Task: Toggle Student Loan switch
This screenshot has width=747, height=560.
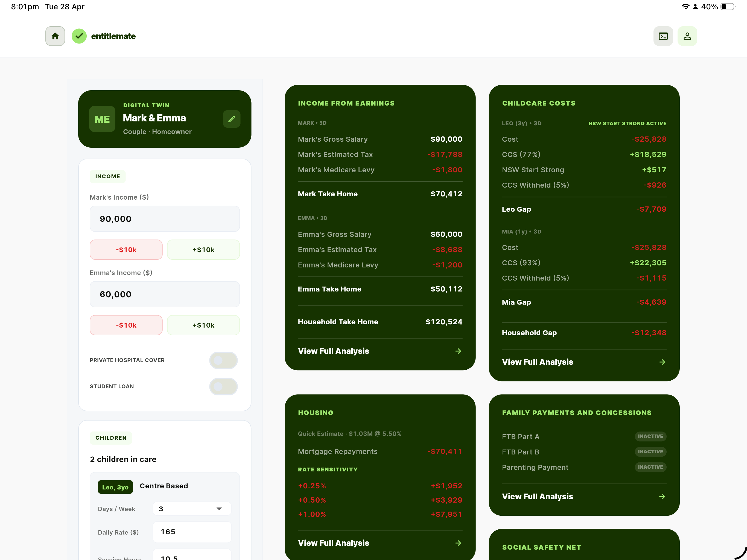Action: (223, 386)
